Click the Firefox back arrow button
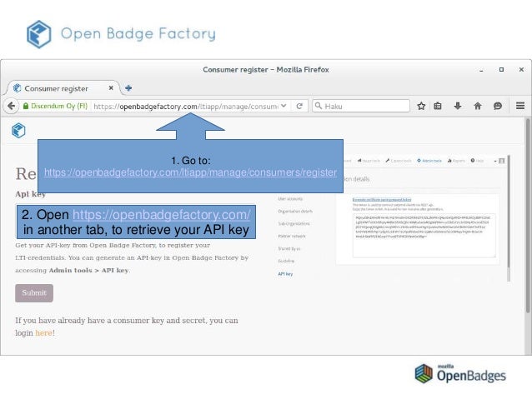 tap(11, 106)
